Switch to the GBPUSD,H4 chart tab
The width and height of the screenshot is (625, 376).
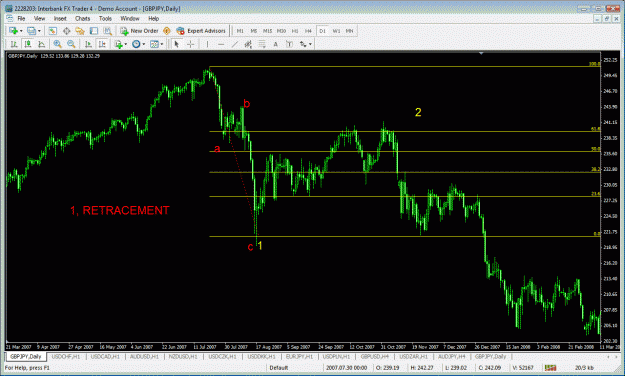[x=375, y=356]
